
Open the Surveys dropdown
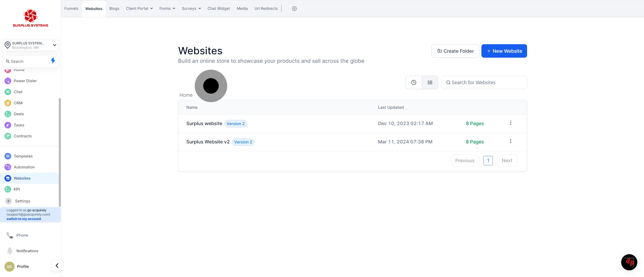191,8
